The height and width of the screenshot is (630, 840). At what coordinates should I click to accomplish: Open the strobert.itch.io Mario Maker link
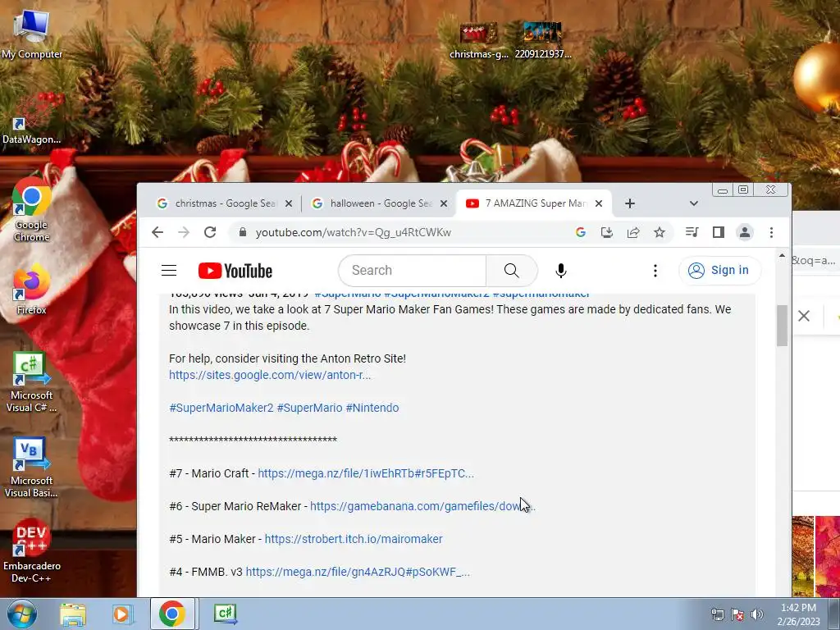pos(354,539)
